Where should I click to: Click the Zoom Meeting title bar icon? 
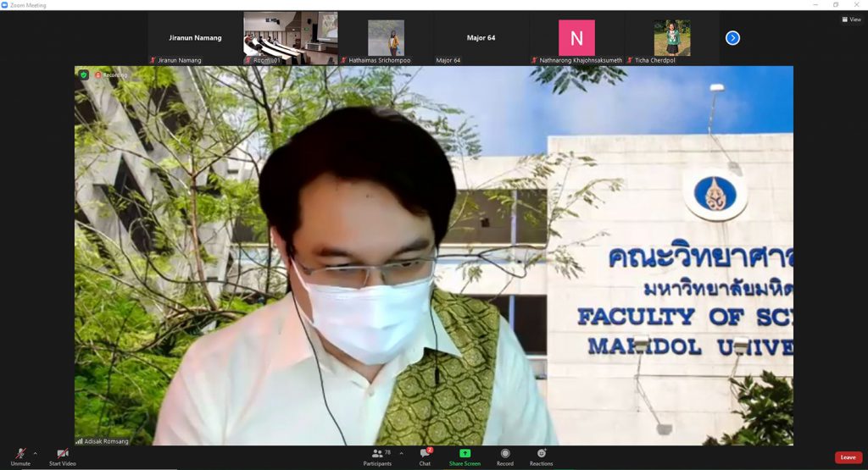(5, 5)
